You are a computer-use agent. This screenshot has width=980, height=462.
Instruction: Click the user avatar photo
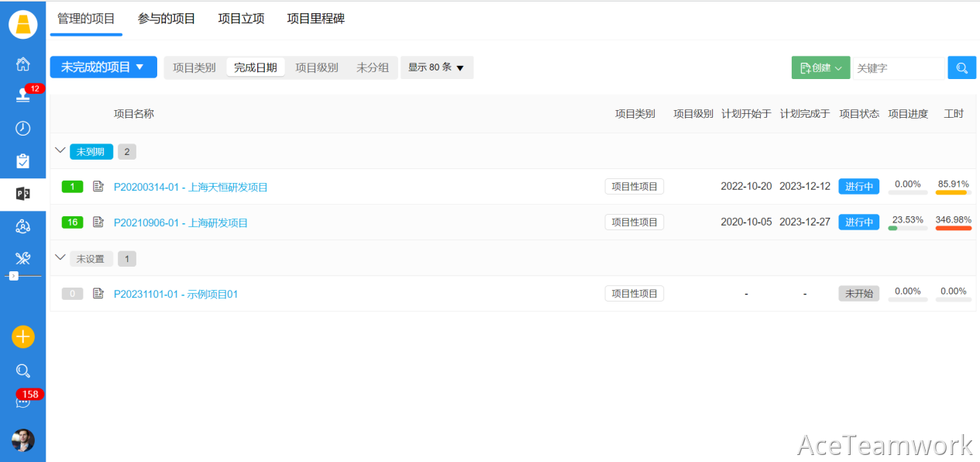coord(22,440)
